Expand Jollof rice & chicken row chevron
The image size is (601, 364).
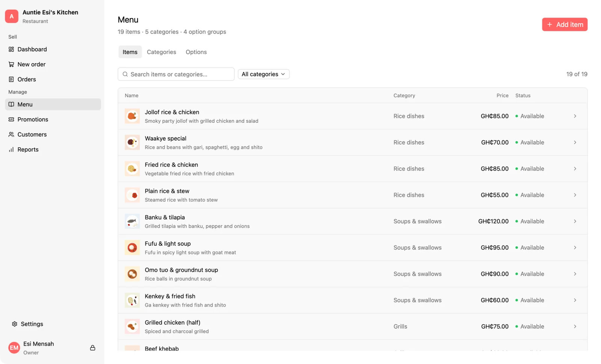575,116
